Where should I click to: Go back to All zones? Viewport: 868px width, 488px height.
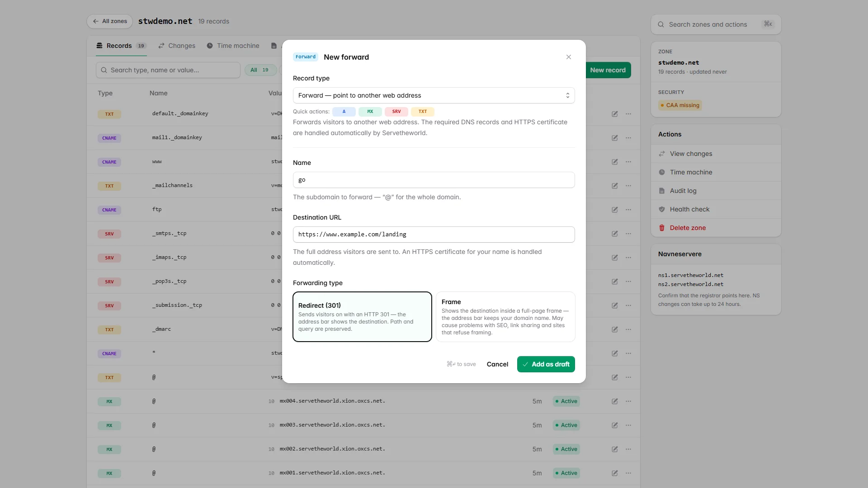point(110,21)
